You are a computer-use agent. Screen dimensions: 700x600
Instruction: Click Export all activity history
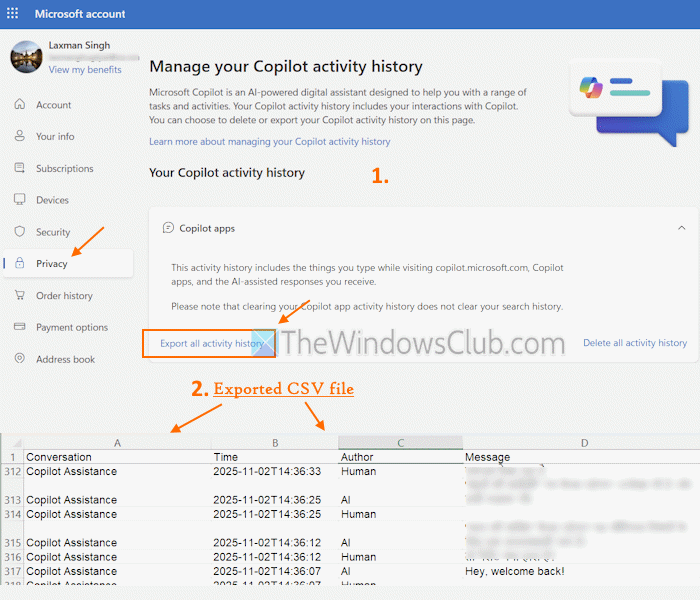212,343
